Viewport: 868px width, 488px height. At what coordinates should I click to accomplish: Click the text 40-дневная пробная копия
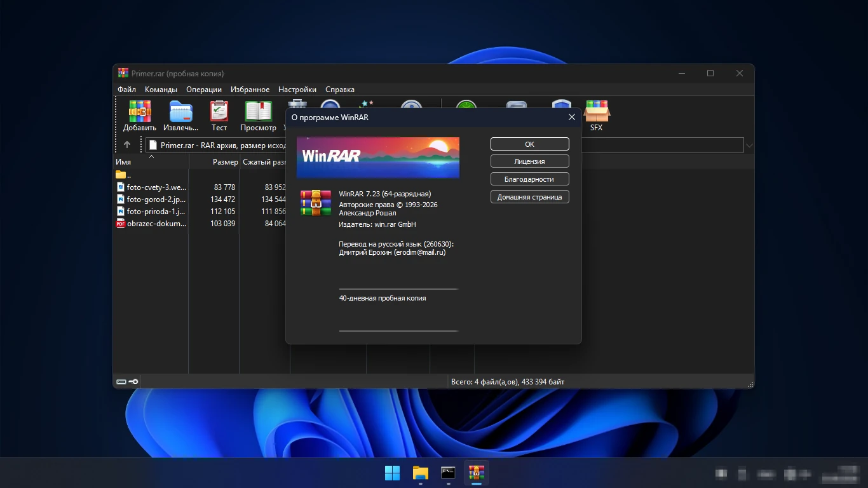(x=383, y=298)
